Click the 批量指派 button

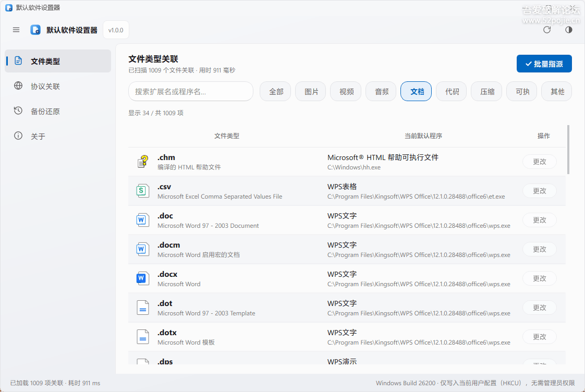pos(544,64)
